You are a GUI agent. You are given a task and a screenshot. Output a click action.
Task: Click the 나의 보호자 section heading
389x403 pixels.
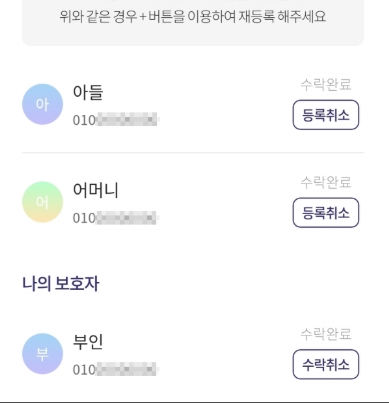pyautogui.click(x=61, y=284)
